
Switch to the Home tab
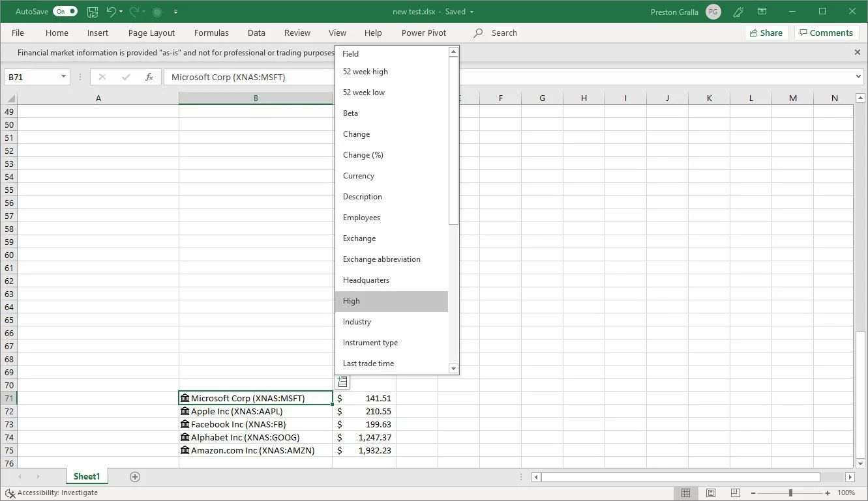click(57, 33)
